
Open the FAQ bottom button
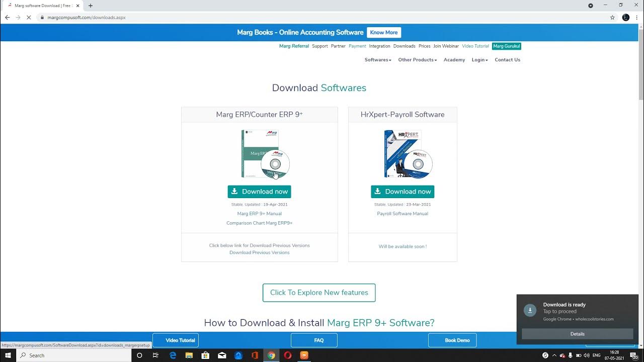coord(314,340)
